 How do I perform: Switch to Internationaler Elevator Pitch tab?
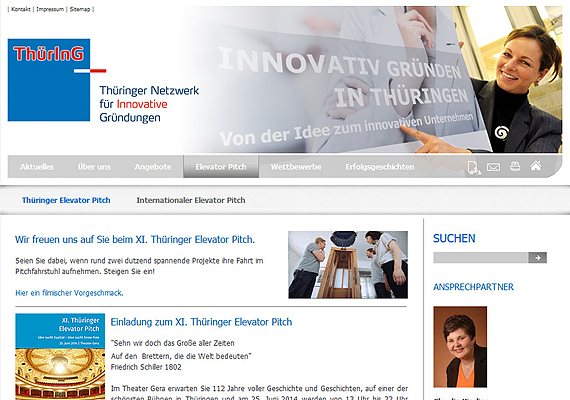coord(191,200)
